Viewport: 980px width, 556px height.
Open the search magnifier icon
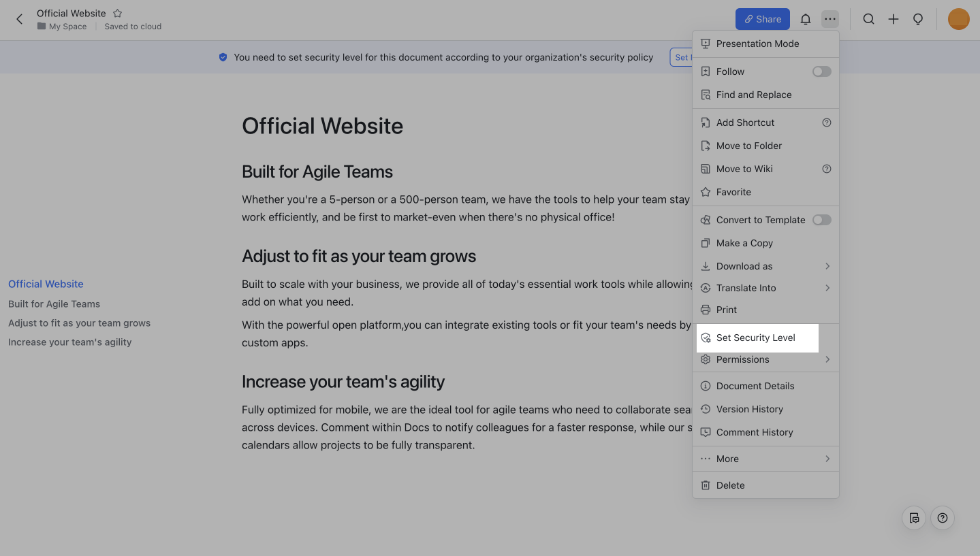tap(868, 19)
